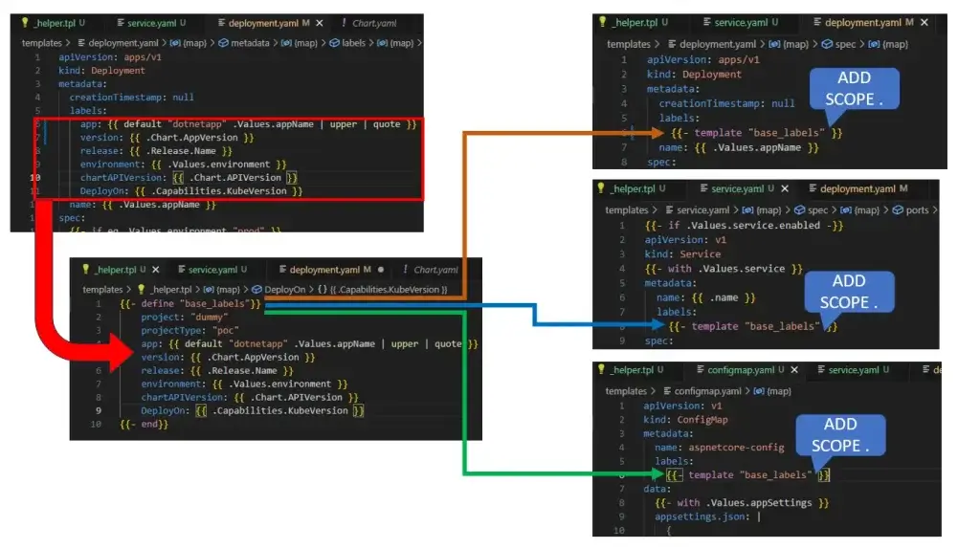Close the _helper.tpl tab in the _helper.tpl editor
The image size is (980, 549).
156,269
